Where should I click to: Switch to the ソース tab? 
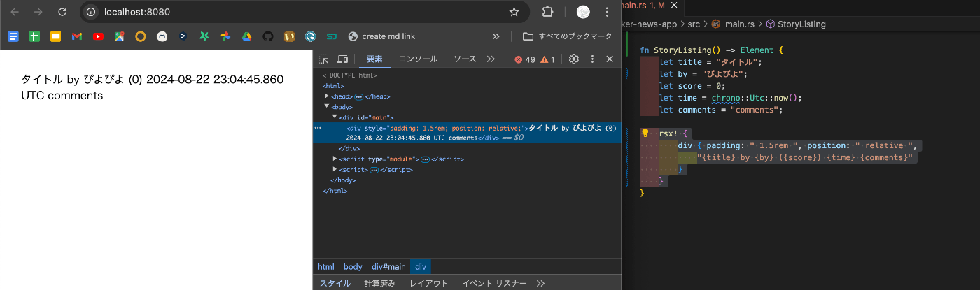tap(465, 59)
